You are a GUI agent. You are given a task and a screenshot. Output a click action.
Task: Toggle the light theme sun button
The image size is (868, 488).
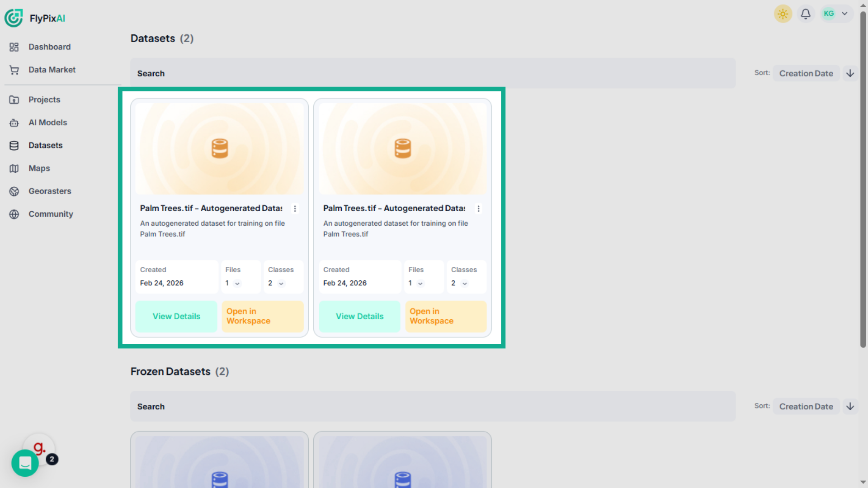(783, 14)
